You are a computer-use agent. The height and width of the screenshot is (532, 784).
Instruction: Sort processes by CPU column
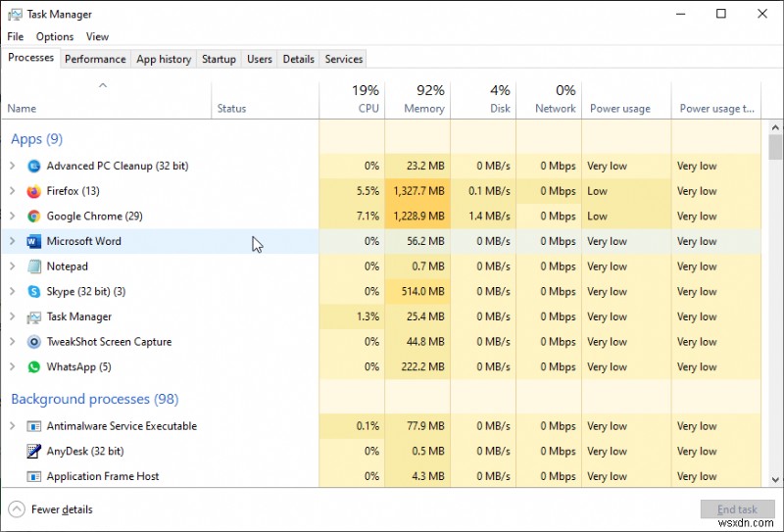pos(352,100)
